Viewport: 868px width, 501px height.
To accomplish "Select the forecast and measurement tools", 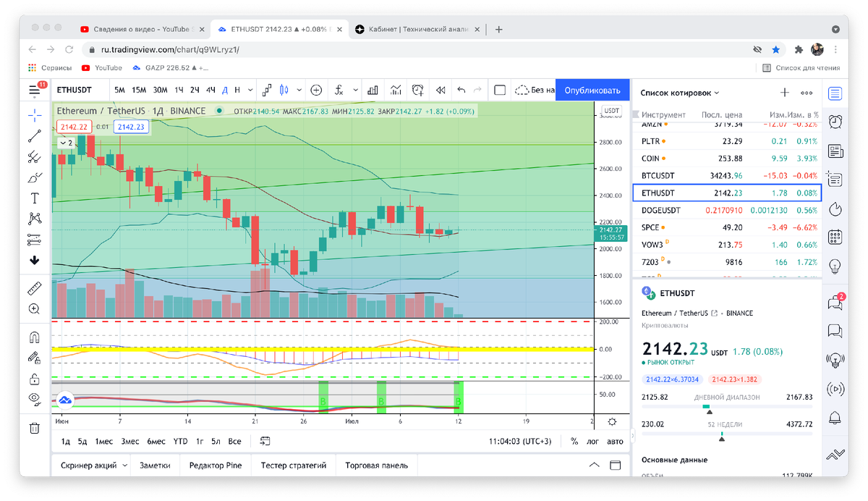I will (34, 239).
